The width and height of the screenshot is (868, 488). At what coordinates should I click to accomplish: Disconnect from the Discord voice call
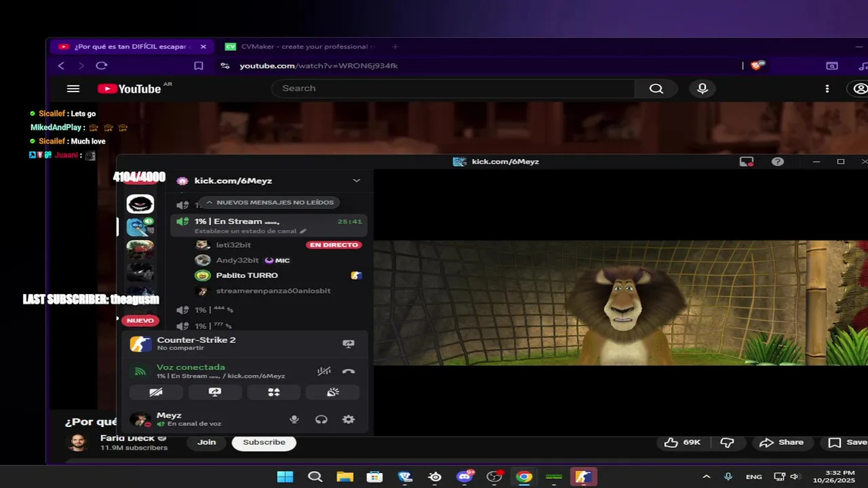(x=349, y=371)
